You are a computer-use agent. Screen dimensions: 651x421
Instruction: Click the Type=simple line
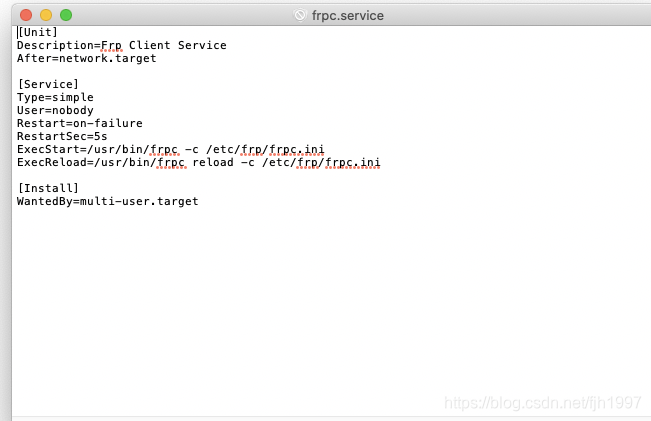(55, 97)
